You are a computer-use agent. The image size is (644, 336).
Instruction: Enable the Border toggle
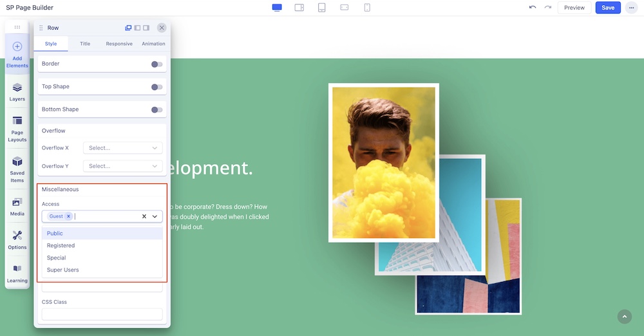(156, 64)
